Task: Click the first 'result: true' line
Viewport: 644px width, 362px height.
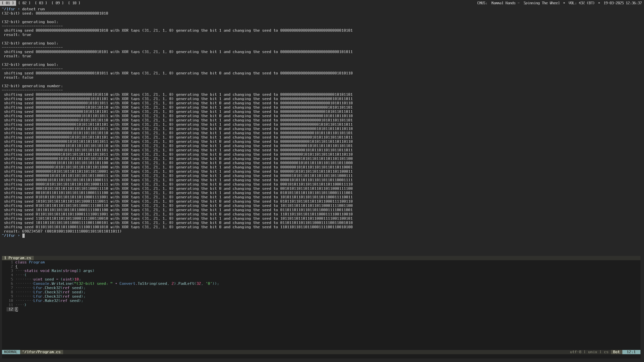Action: click(18, 35)
